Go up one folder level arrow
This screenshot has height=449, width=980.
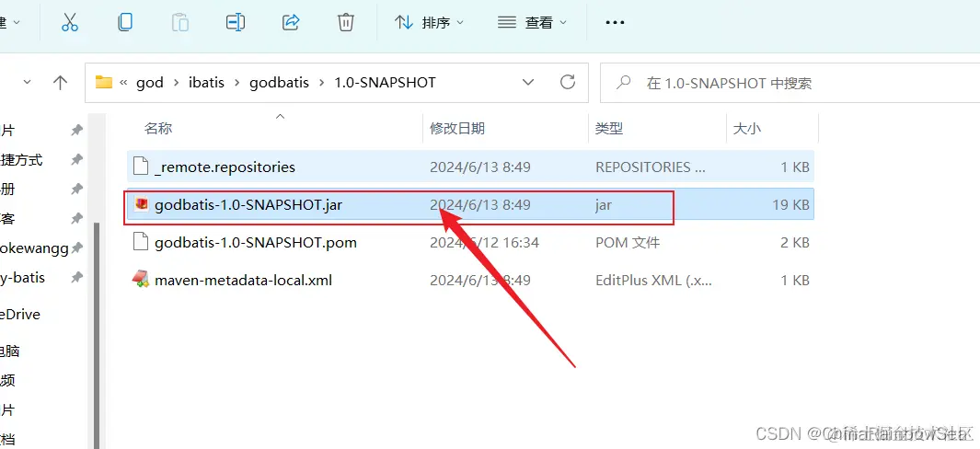pos(60,82)
